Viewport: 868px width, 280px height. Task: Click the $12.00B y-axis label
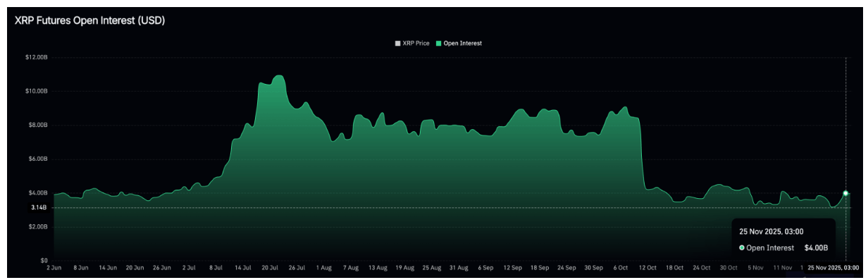pyautogui.click(x=37, y=57)
